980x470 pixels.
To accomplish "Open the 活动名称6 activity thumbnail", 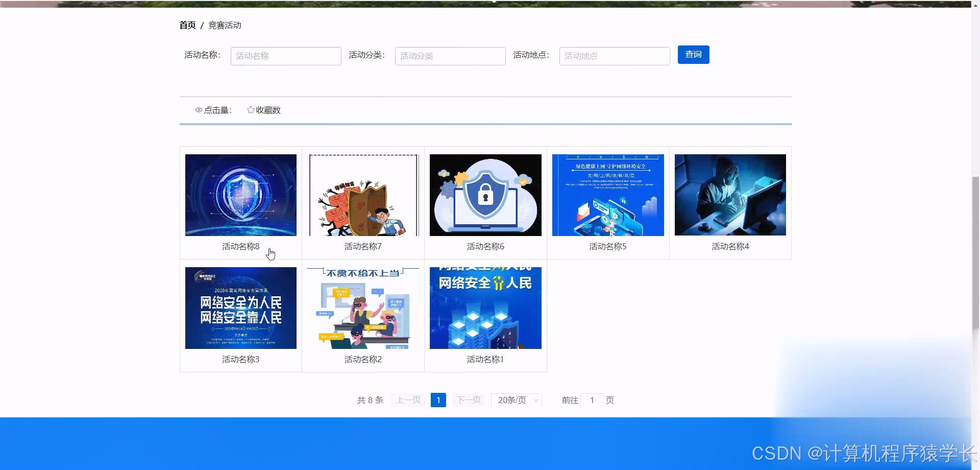I will coord(485,195).
